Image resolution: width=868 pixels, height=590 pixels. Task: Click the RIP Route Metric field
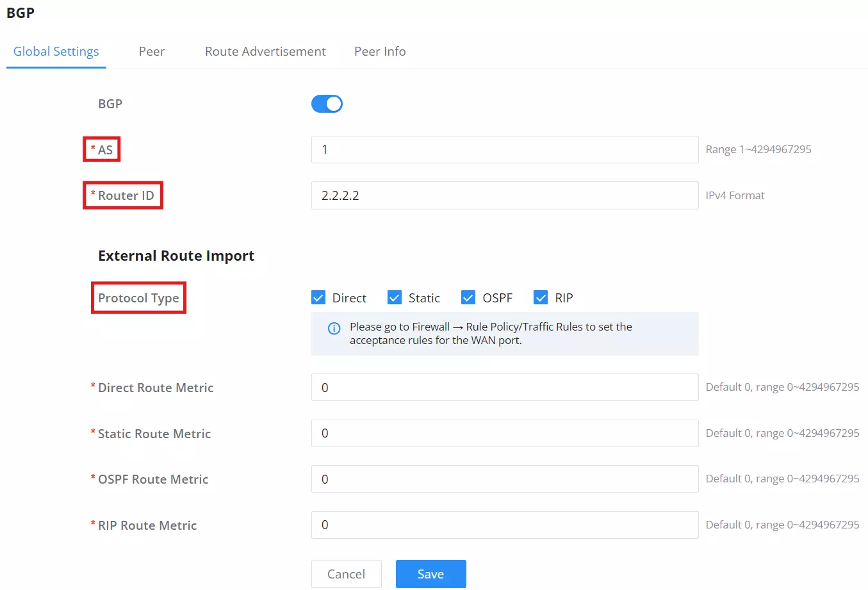(x=505, y=525)
